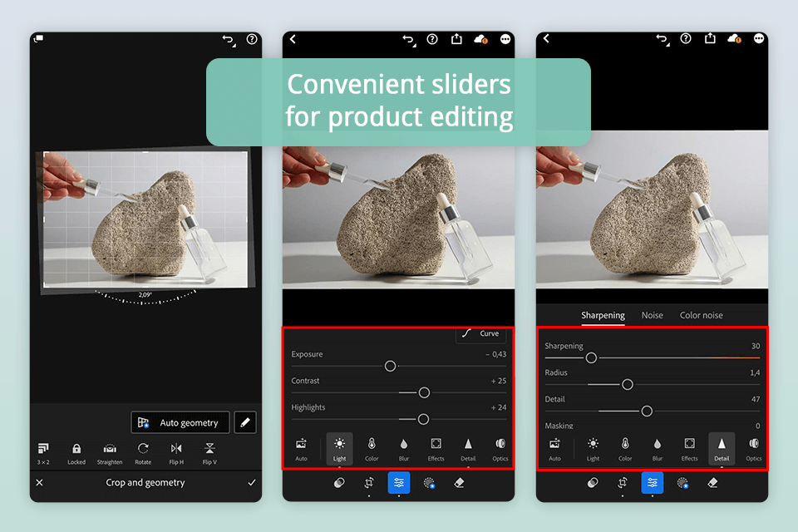Image resolution: width=798 pixels, height=532 pixels.
Task: Switch to the Color noise sub-tab
Action: pos(702,315)
